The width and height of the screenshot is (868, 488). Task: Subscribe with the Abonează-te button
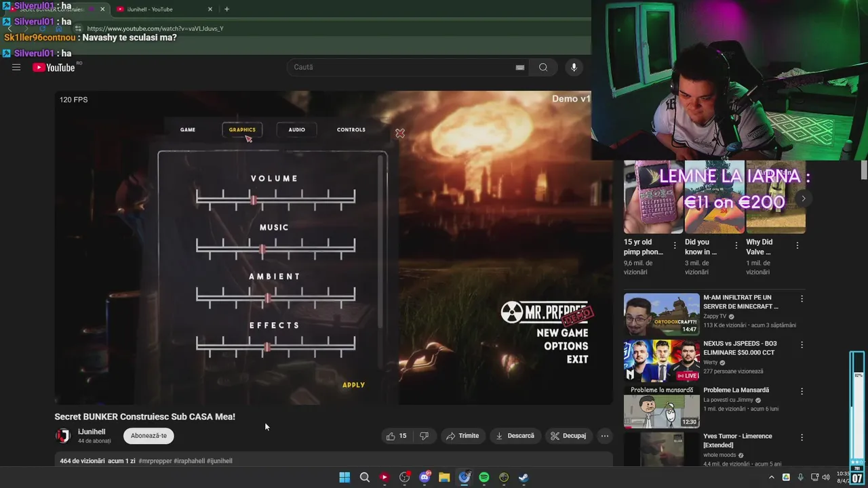coord(149,436)
